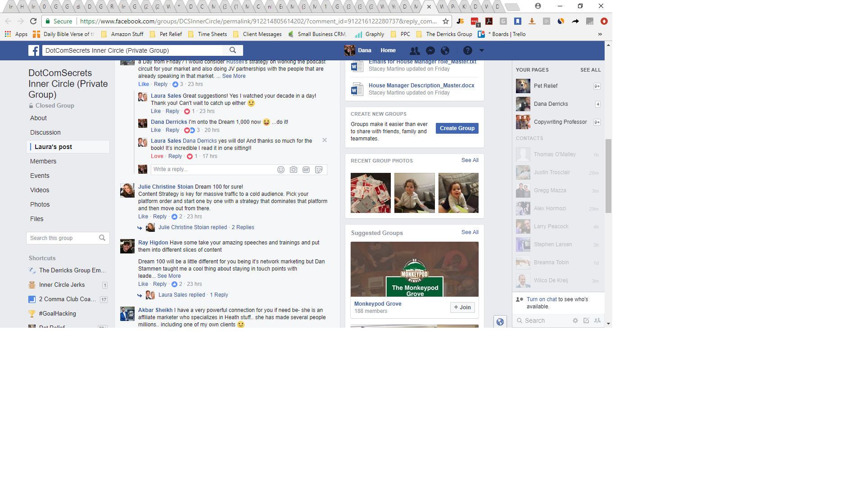Go to Discussion section of group
This screenshot has height=488, width=868.
[45, 132]
